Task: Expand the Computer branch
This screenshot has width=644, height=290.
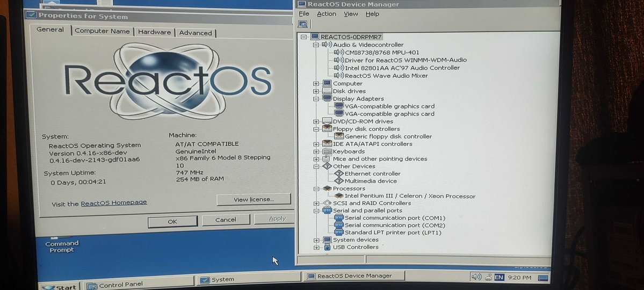Action: (315, 84)
